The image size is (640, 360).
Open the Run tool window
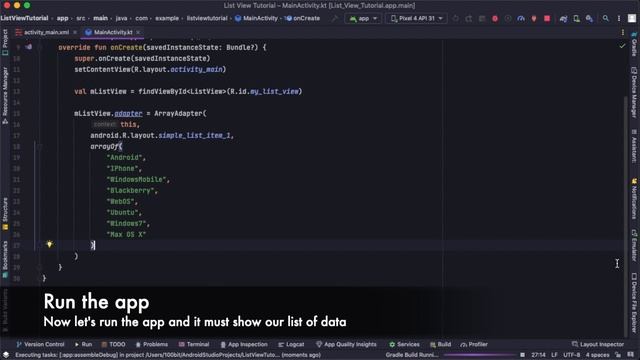point(83,344)
